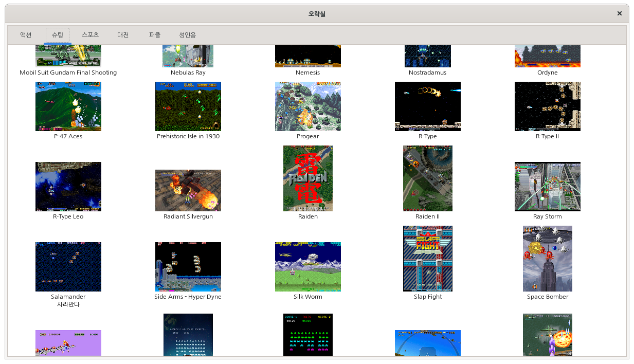The width and height of the screenshot is (634, 364).
Task: Open the 스포츠 tab
Action: 90,35
